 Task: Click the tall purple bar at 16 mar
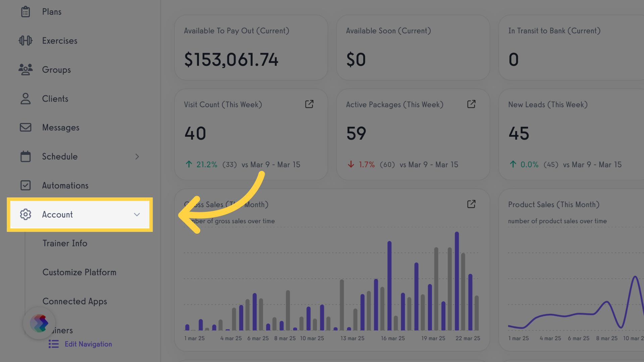[389, 286]
